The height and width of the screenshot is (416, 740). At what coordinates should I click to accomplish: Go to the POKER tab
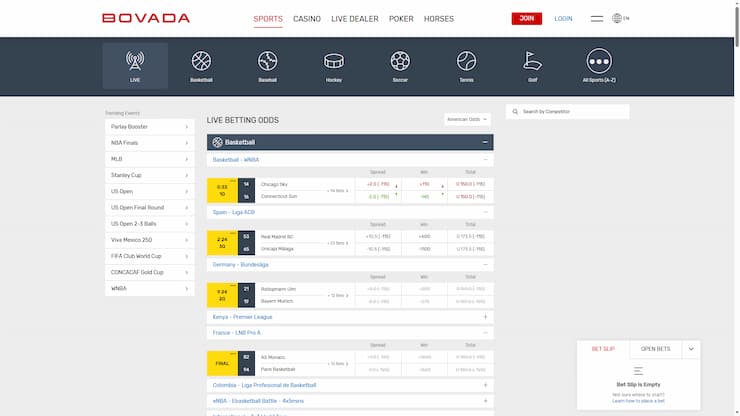[x=401, y=19]
